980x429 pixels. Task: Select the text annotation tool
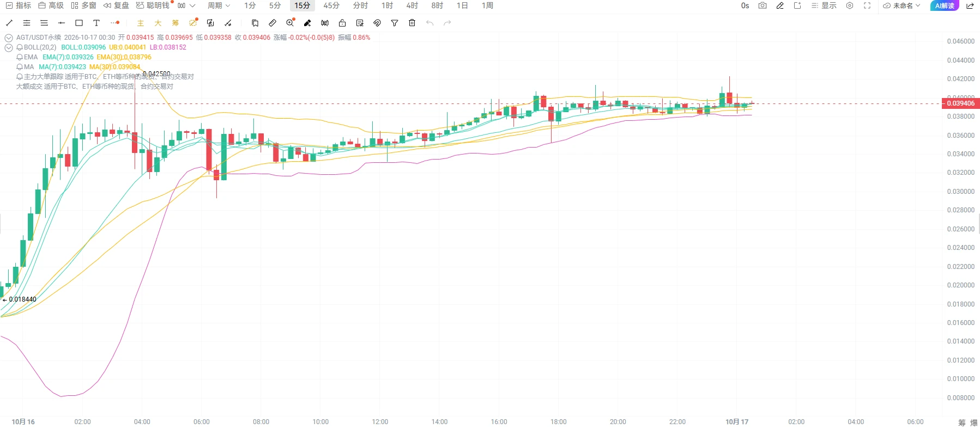[96, 23]
